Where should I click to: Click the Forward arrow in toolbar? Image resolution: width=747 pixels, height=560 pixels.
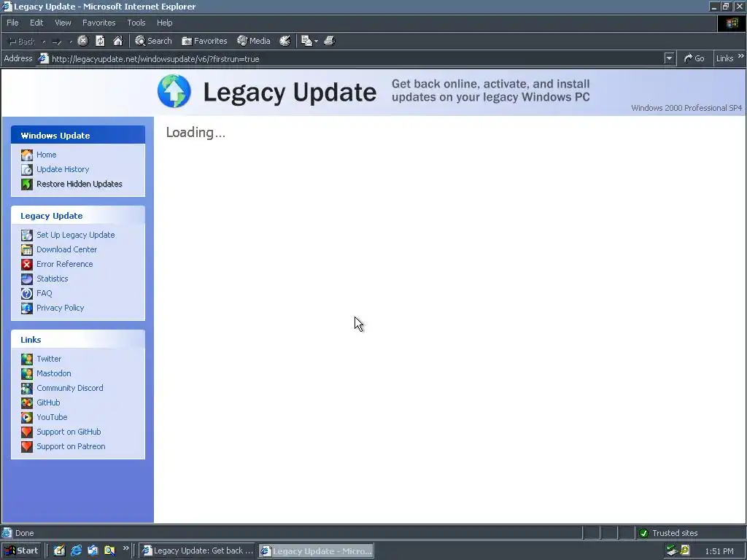coord(57,42)
